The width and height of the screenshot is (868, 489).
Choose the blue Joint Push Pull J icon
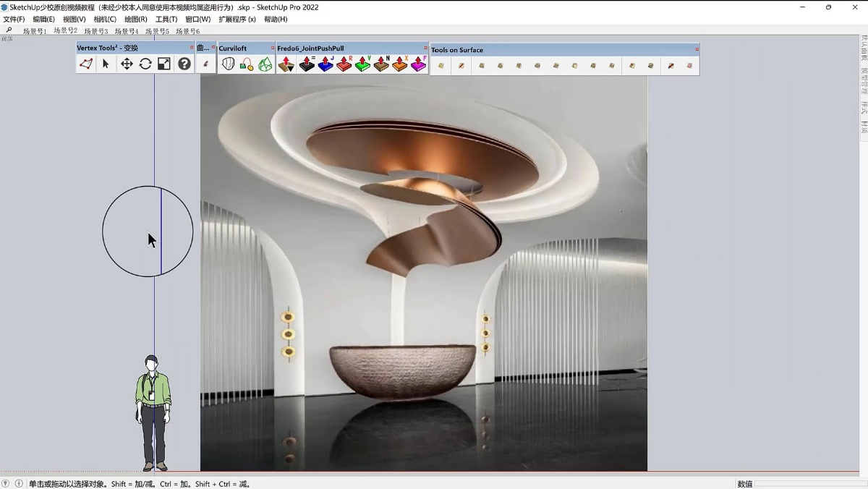pyautogui.click(x=325, y=64)
